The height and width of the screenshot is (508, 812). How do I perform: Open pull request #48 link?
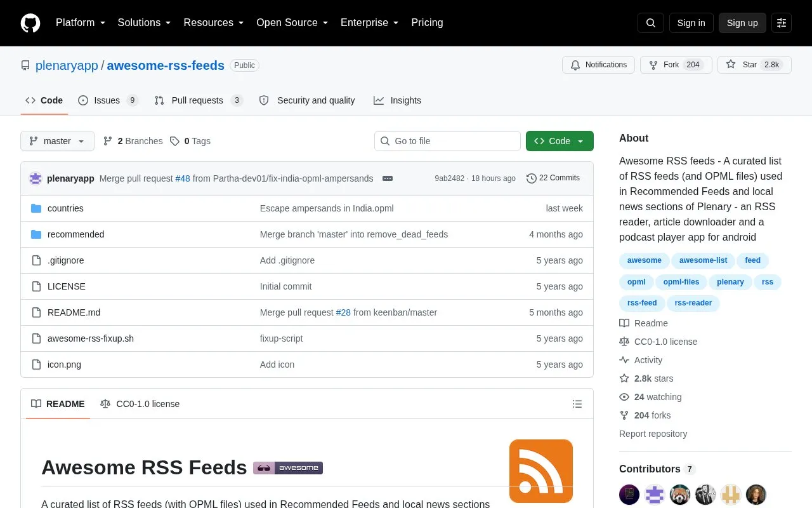click(183, 178)
